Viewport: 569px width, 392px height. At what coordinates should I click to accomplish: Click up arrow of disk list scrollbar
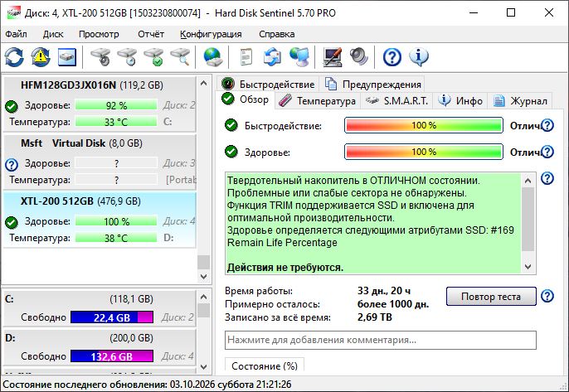(x=203, y=83)
